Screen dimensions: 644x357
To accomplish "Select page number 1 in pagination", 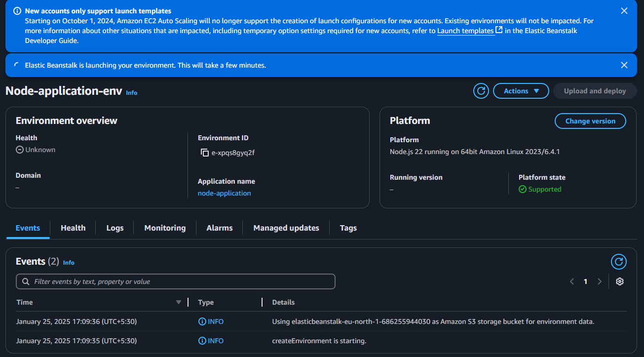I will click(x=586, y=281).
